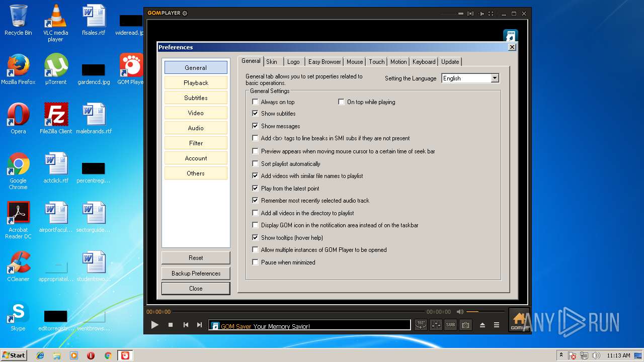This screenshot has height=362, width=644.
Task: Start playback with the GOM Player play button
Action: [155, 325]
